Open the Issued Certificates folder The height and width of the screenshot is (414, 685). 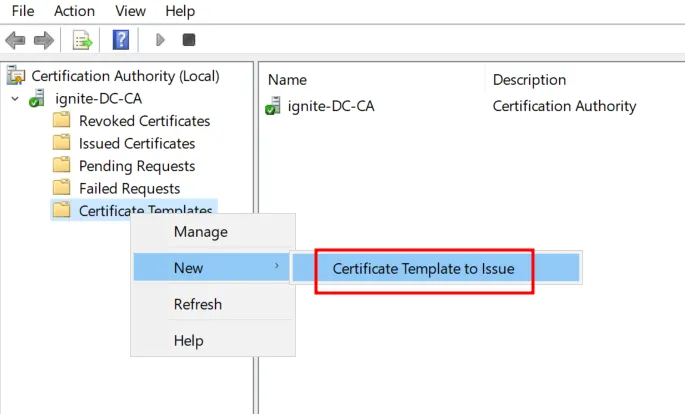[x=136, y=143]
